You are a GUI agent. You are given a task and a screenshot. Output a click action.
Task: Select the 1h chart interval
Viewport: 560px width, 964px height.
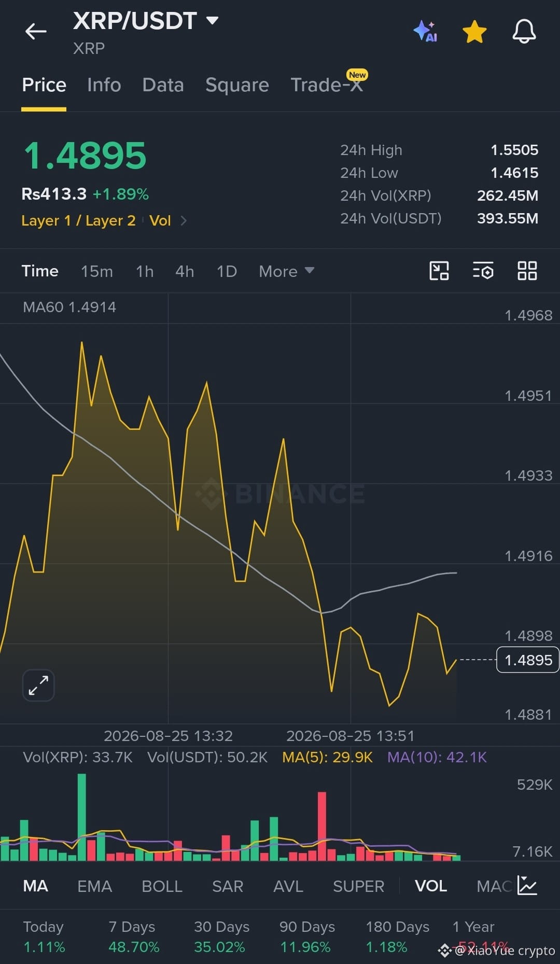click(x=145, y=271)
